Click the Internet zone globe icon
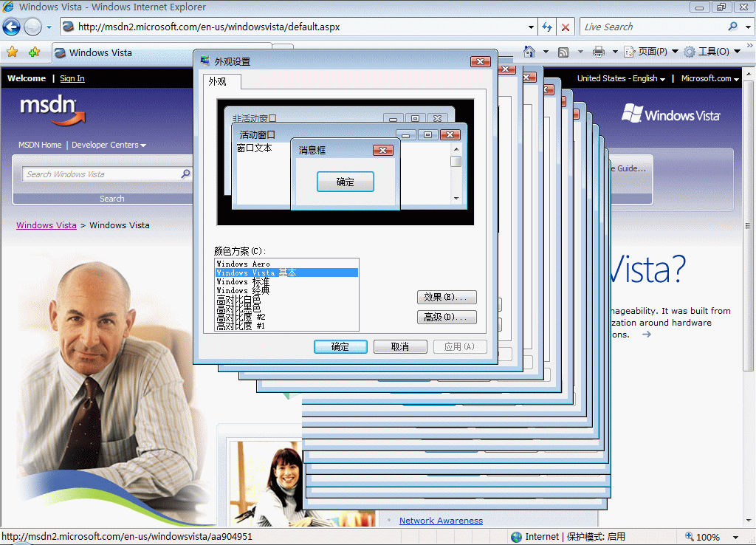 click(x=516, y=537)
